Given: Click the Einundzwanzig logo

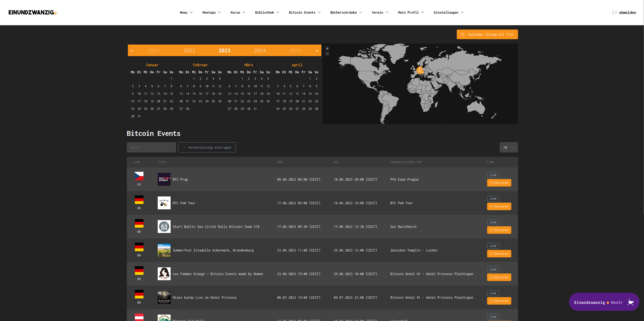Looking at the screenshot, I should [32, 12].
